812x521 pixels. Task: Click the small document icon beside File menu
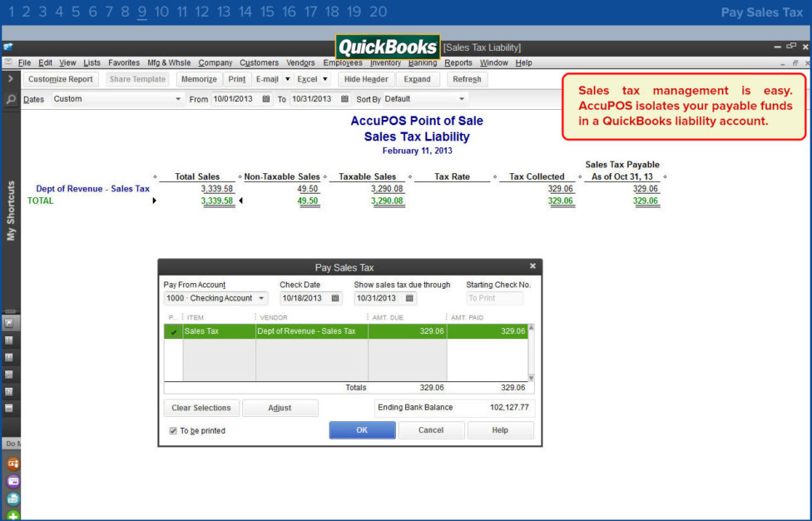[7, 62]
